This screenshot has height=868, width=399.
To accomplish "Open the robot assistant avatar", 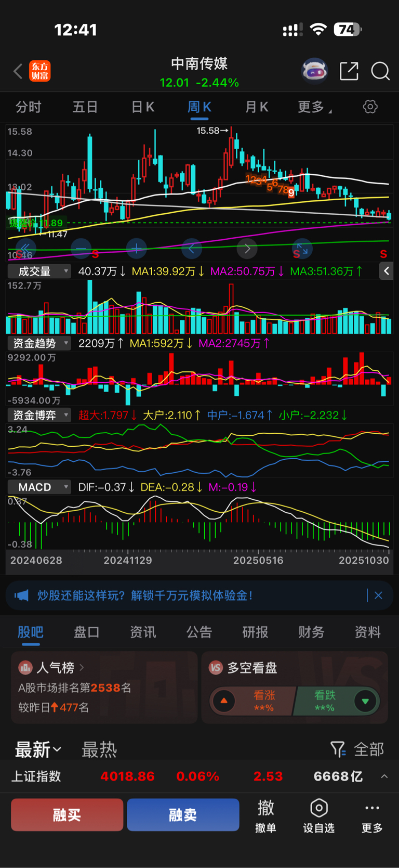I will coord(315,71).
